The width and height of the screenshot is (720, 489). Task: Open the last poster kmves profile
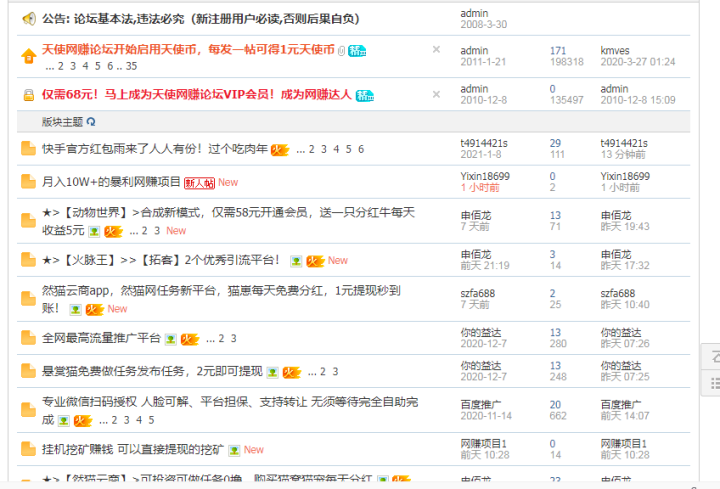615,51
